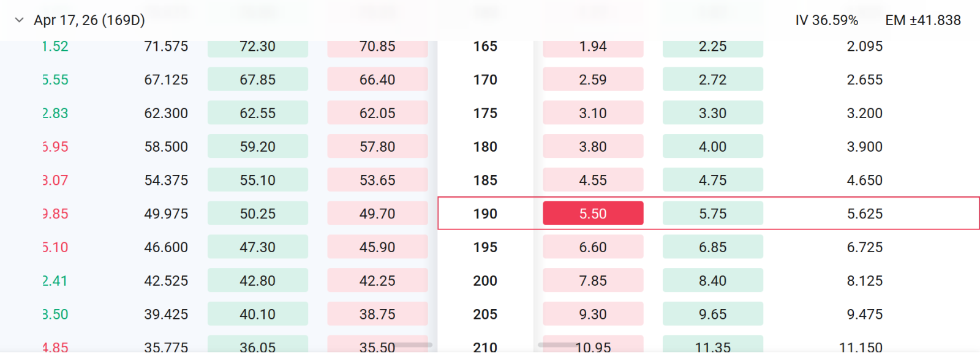Viewport: 980px width, 358px height.
Task: Select call bid 50.25 at strike 190
Action: pyautogui.click(x=258, y=214)
